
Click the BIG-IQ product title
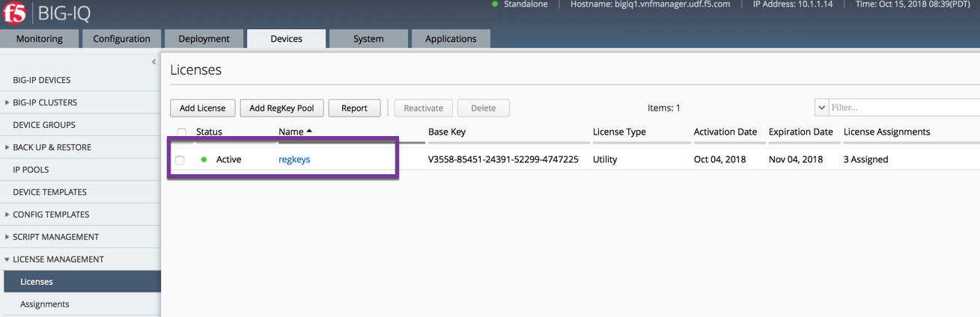click(x=64, y=13)
